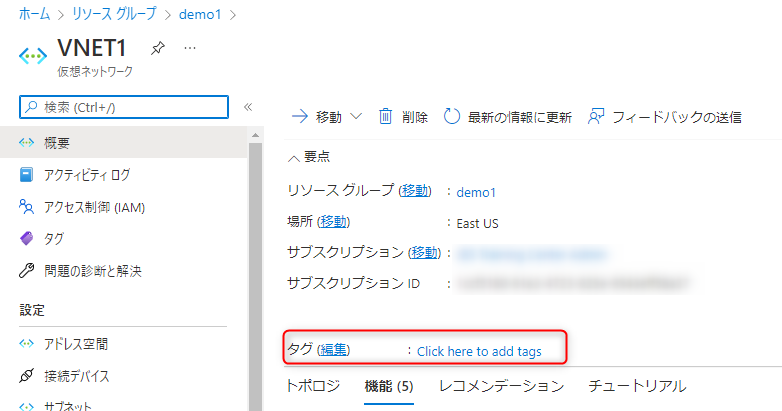Image resolution: width=782 pixels, height=411 pixels.
Task: Click 移動 link next to 場所
Action: tap(334, 221)
